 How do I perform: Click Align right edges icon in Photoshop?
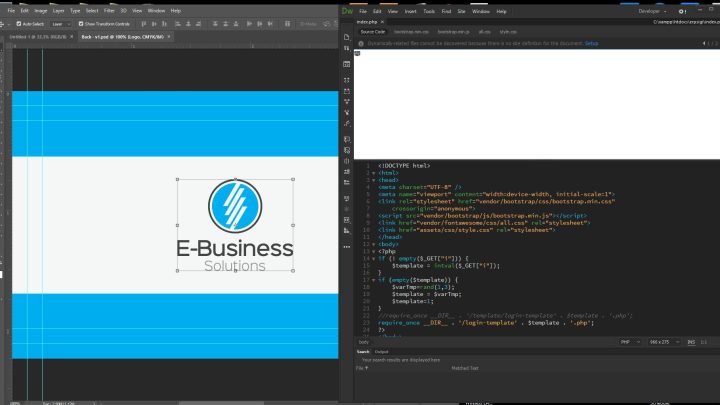[x=198, y=24]
